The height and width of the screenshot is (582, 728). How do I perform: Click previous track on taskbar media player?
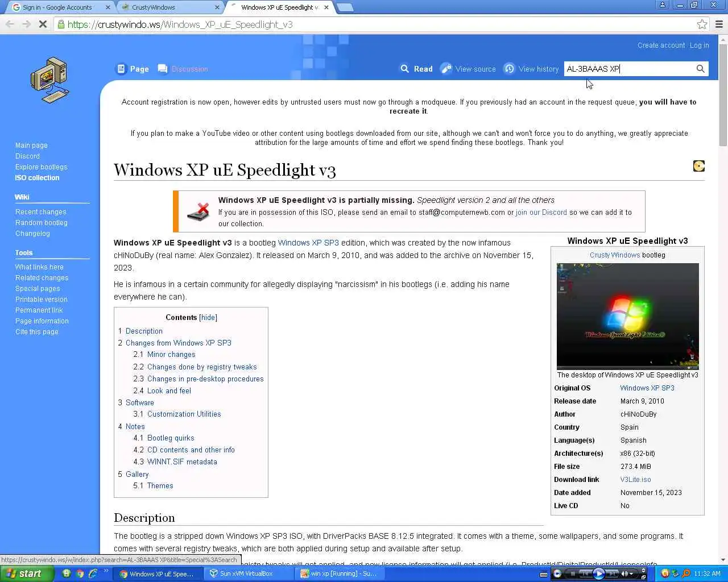click(x=586, y=573)
